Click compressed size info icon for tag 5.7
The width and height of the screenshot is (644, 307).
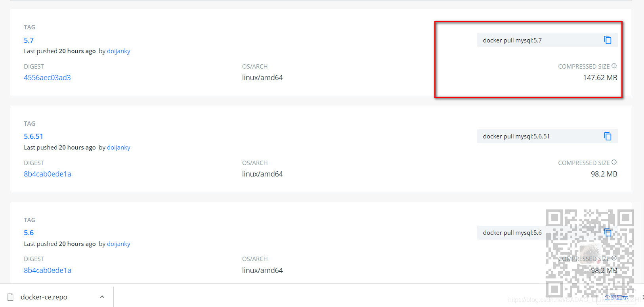click(614, 66)
